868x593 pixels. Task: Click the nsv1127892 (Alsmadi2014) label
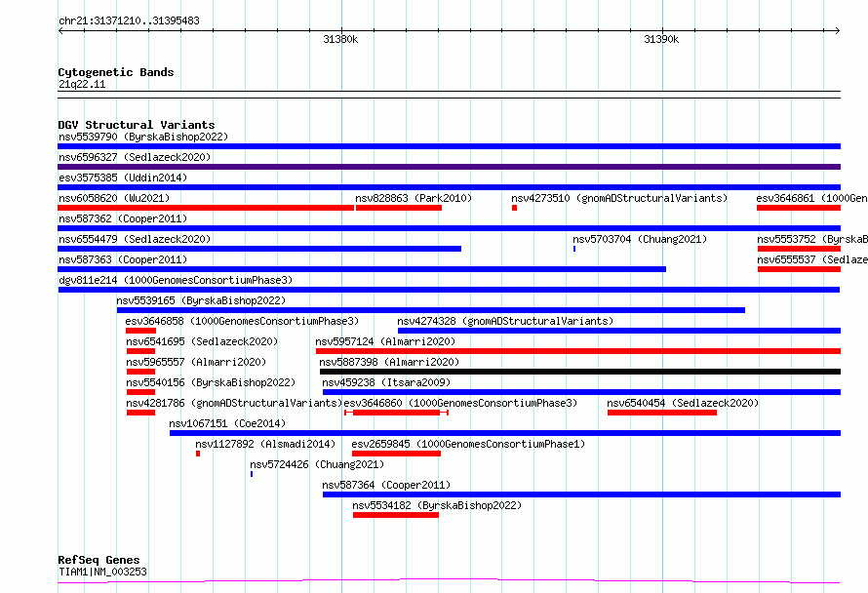[265, 444]
